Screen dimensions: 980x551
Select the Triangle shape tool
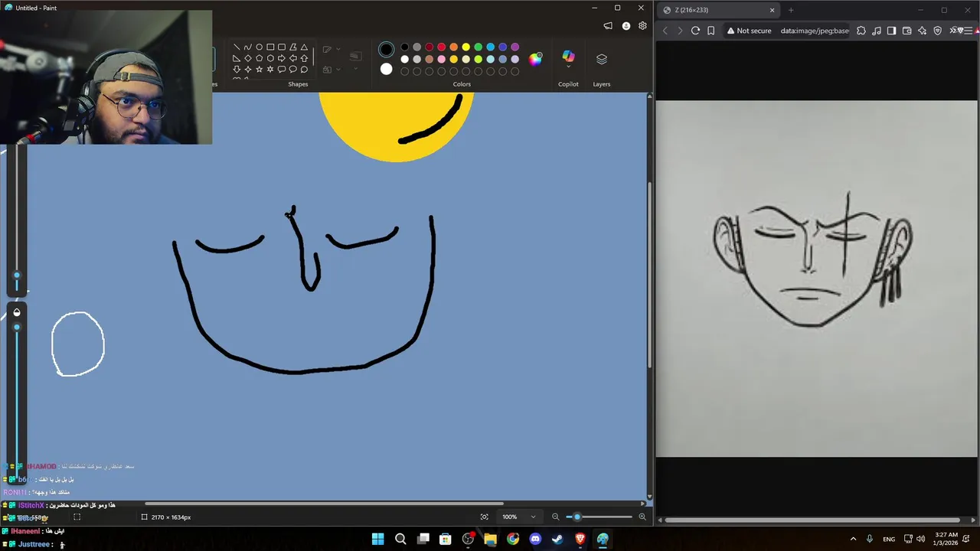click(x=304, y=47)
